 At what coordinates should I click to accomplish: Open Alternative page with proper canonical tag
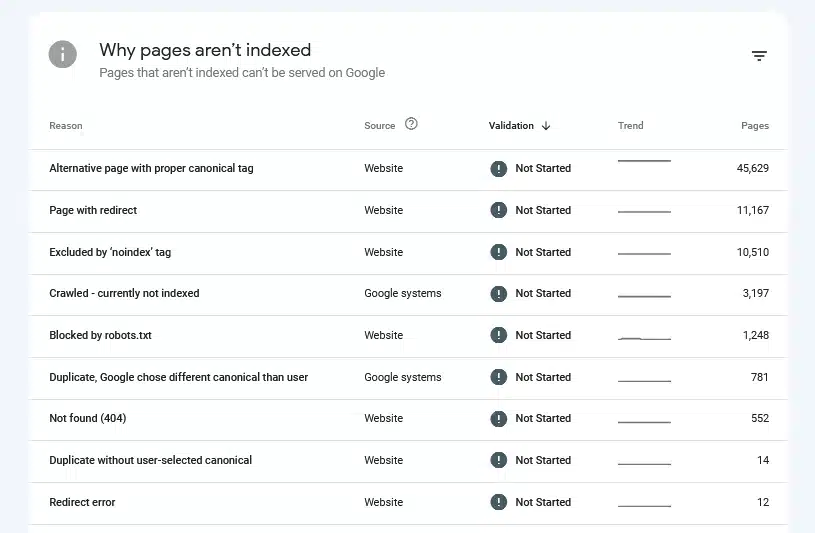pos(151,168)
